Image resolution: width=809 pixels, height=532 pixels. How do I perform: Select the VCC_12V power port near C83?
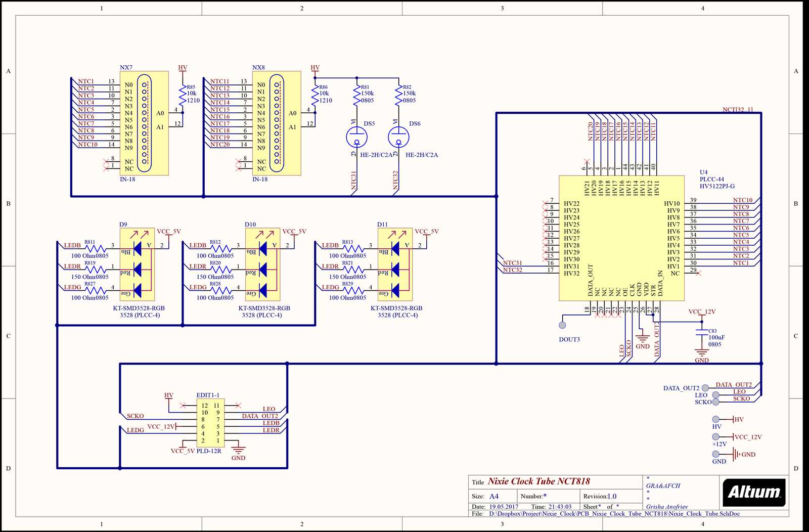(702, 312)
